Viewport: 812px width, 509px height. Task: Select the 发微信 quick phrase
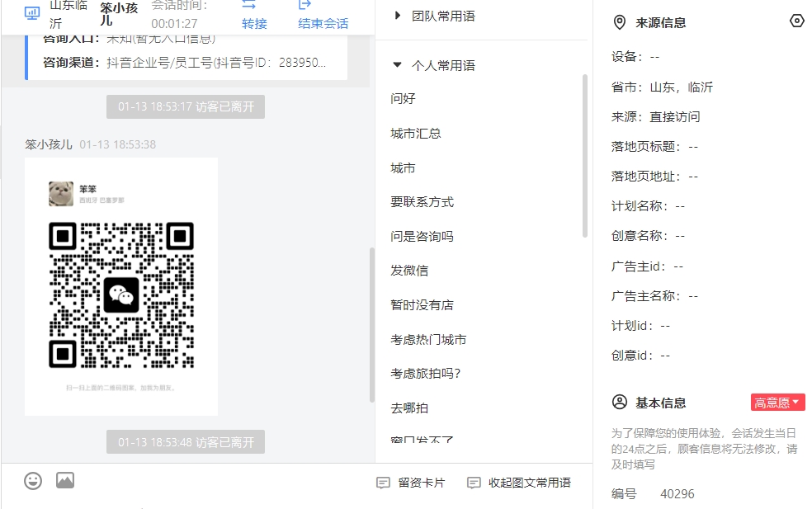409,271
